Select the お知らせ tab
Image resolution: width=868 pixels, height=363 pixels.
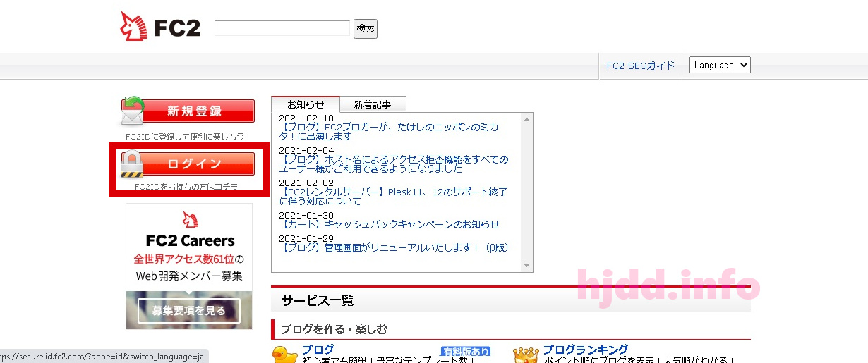[x=306, y=104]
